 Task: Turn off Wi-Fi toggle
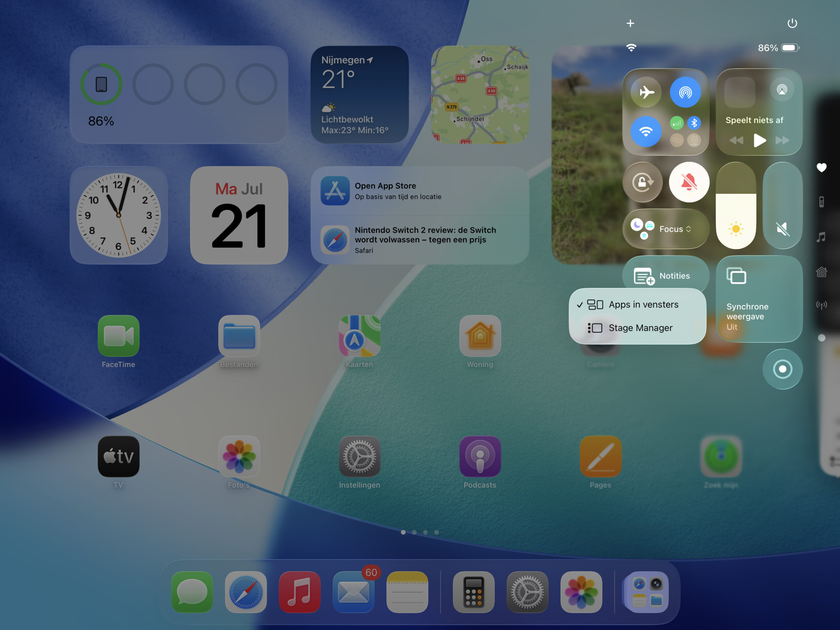coord(645,131)
